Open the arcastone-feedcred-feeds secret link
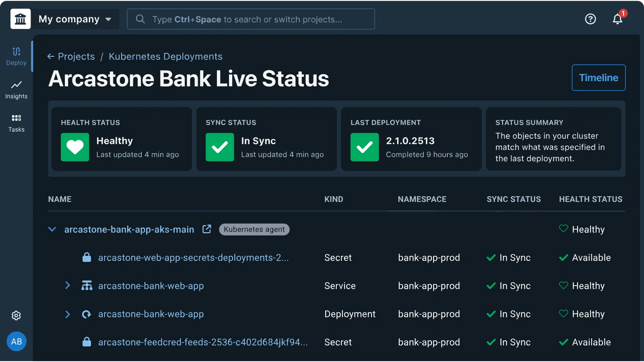This screenshot has height=362, width=644. point(203,342)
